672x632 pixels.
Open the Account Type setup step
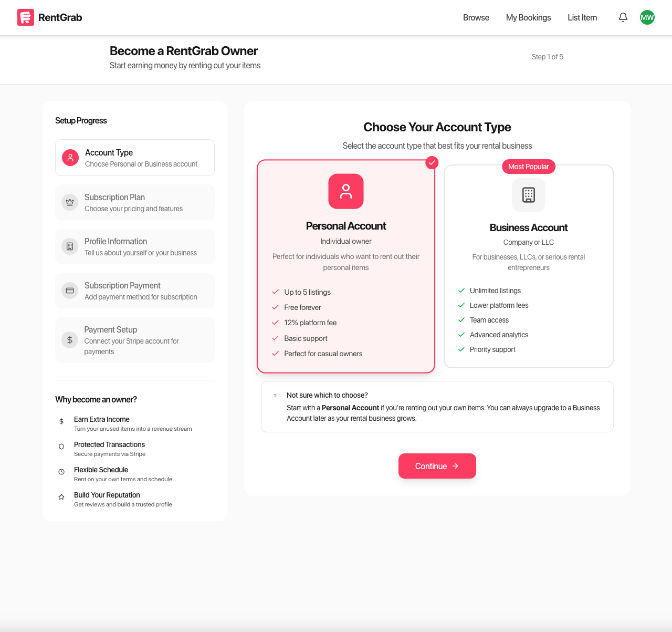click(135, 158)
